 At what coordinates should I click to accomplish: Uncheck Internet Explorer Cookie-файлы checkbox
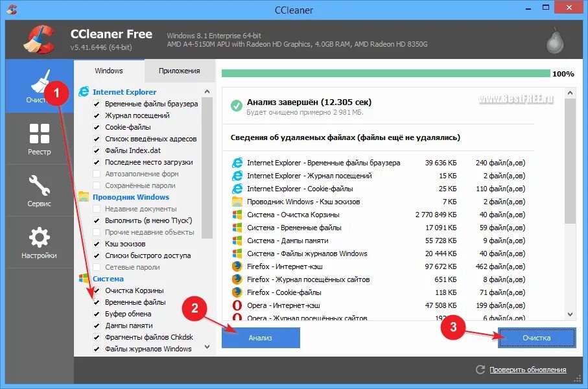coord(97,127)
